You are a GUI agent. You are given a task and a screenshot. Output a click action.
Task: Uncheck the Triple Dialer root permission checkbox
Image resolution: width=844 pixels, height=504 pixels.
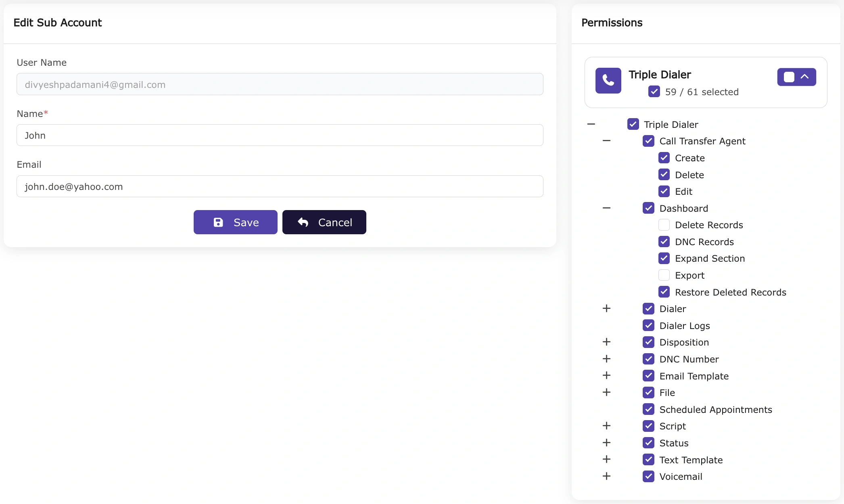point(633,124)
